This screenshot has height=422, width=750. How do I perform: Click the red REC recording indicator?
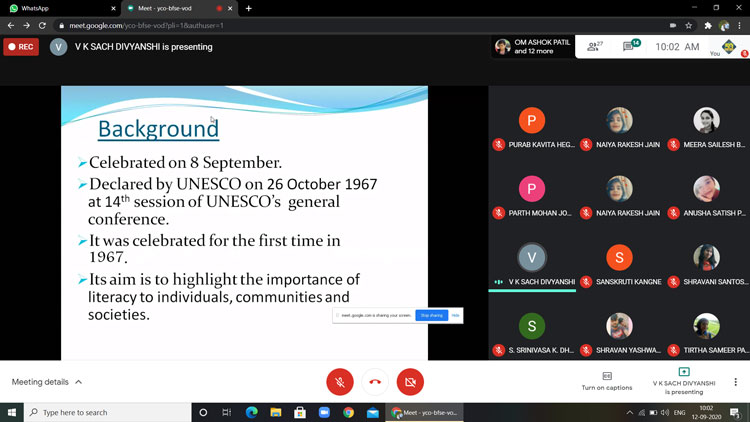[x=21, y=46]
